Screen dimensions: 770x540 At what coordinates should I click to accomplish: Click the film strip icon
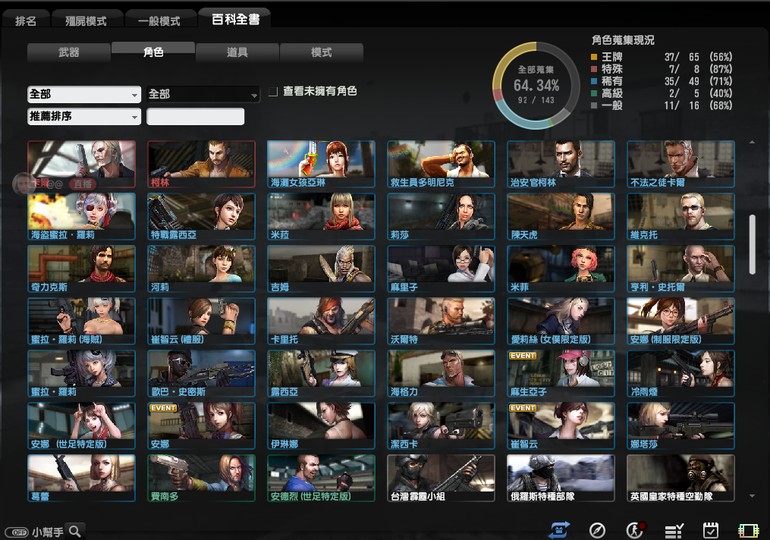[x=748, y=530]
